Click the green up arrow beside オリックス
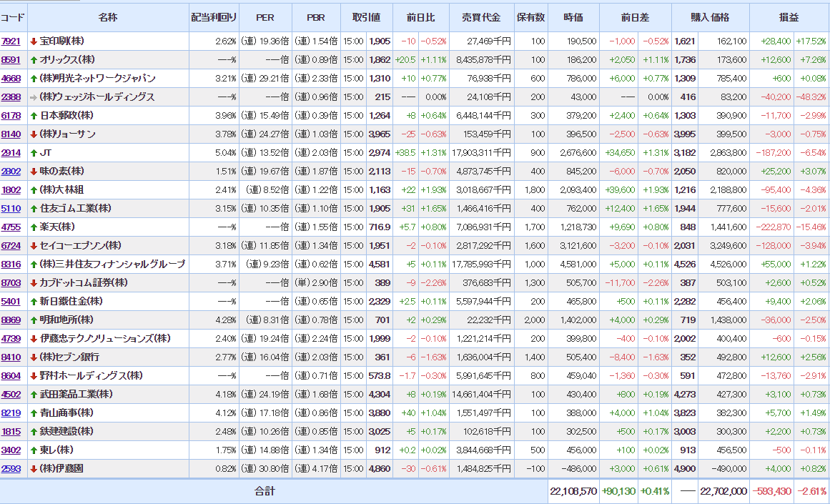 (34, 60)
